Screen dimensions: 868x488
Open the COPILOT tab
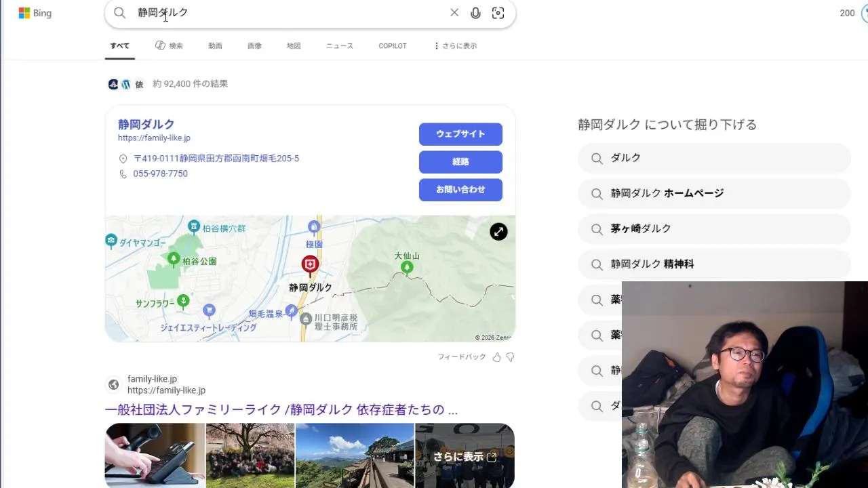point(393,46)
